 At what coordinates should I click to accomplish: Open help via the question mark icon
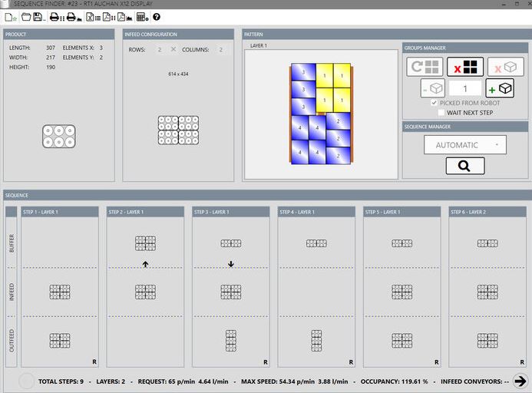coord(157,17)
